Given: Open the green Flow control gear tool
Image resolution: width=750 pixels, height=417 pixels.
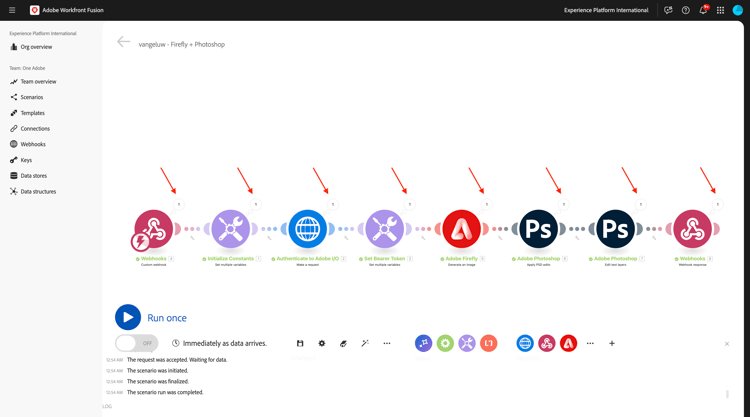Looking at the screenshot, I should [x=445, y=343].
